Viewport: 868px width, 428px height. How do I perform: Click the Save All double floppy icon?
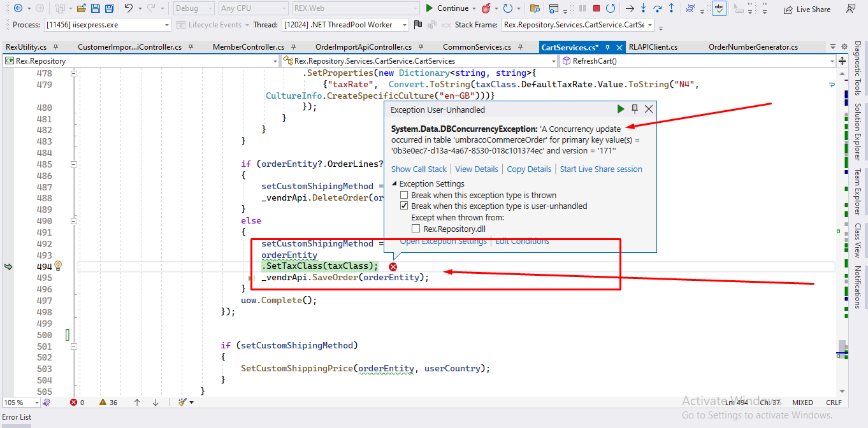pos(110,8)
